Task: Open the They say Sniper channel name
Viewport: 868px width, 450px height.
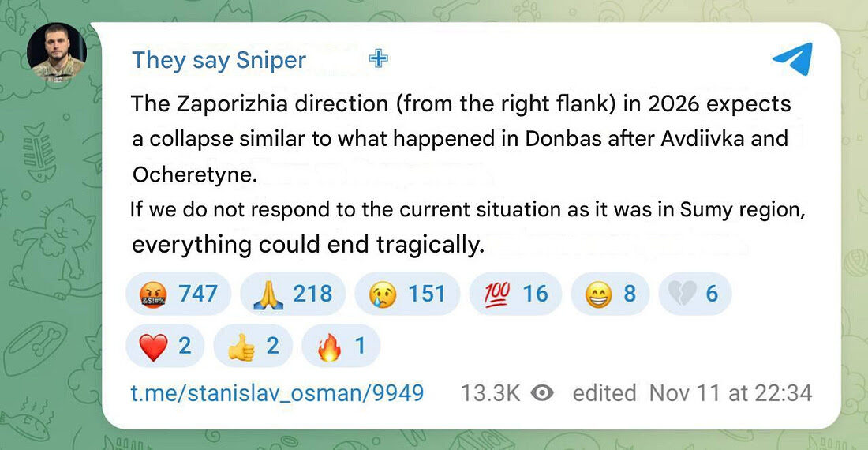Action: tap(219, 60)
